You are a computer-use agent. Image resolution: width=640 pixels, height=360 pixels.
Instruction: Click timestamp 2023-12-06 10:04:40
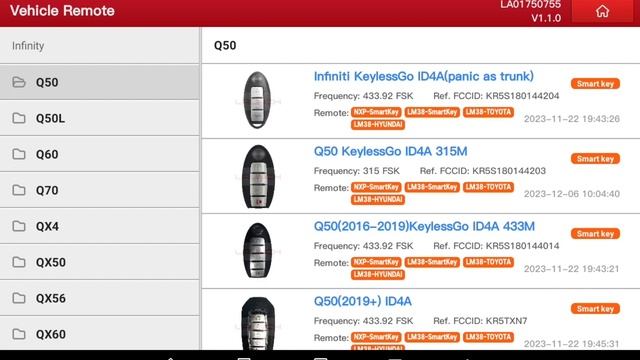(x=571, y=194)
